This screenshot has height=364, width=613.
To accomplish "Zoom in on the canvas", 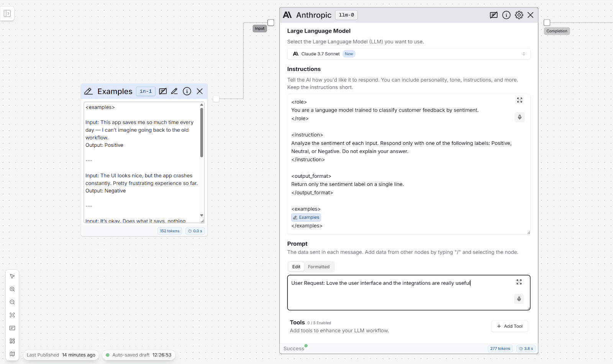I will pyautogui.click(x=12, y=289).
